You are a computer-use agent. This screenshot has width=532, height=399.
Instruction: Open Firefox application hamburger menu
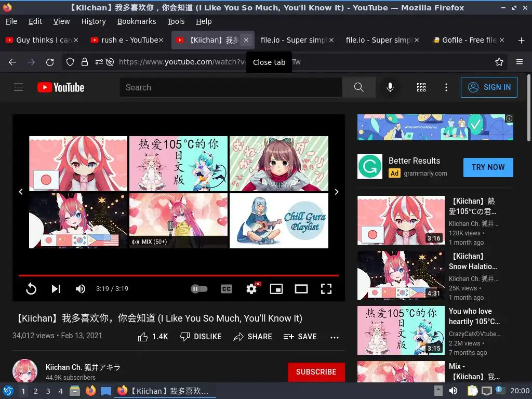click(x=520, y=62)
